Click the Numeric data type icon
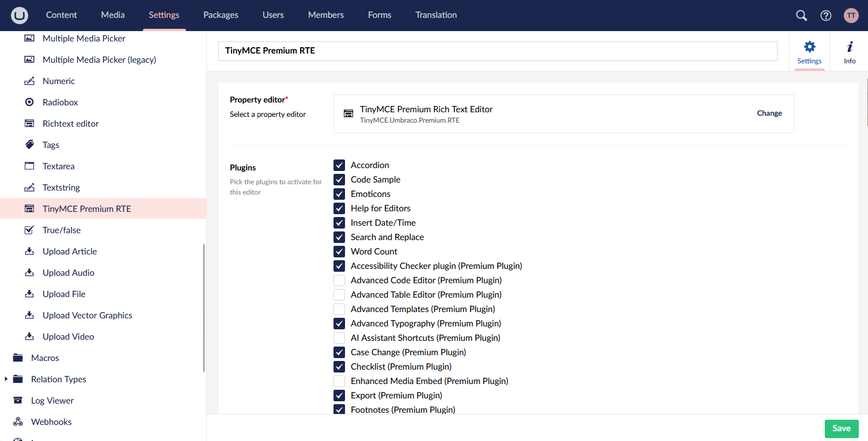868x441 pixels. (29, 81)
